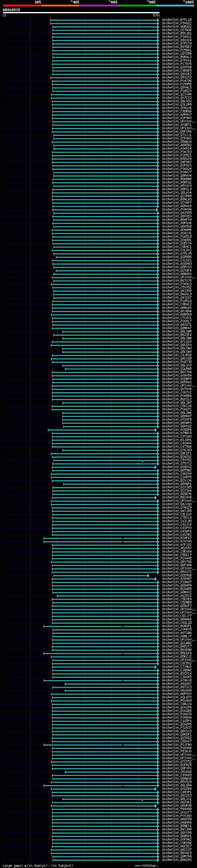Select the UniRef100_B7FK01 label
Viewport: 197px width, 868px height.
pyautogui.click(x=176, y=60)
